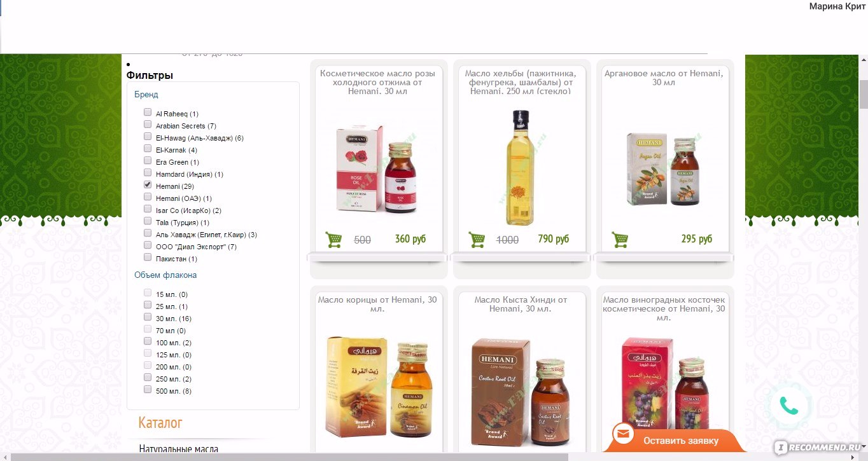
Task: Open Косметическое масло розы product title
Action: (377, 82)
